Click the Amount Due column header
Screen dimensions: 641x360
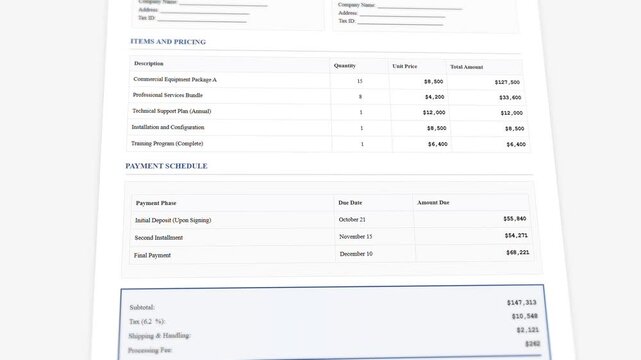433,203
